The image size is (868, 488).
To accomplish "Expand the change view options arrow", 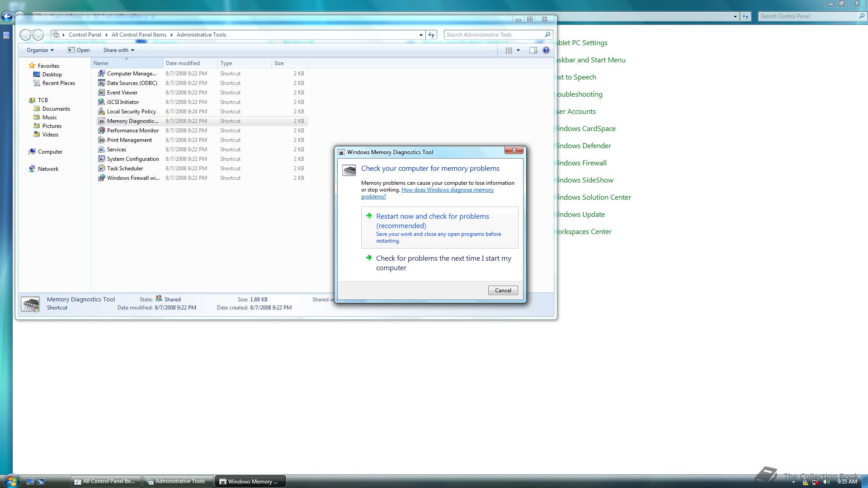I will coord(519,50).
